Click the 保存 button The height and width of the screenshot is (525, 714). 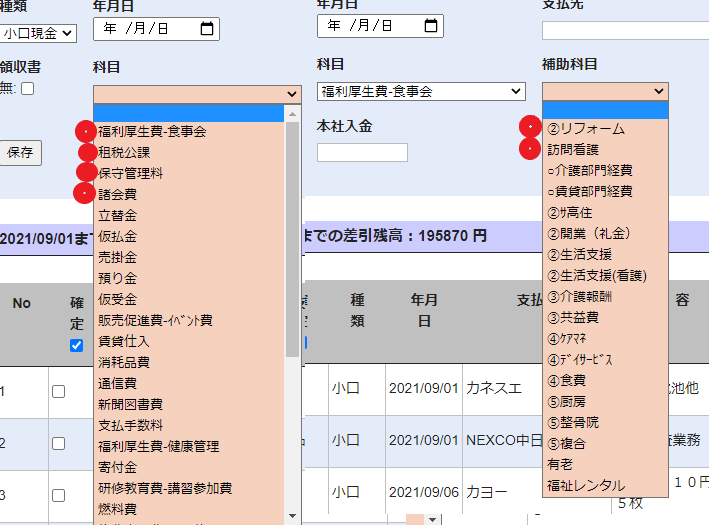[x=20, y=153]
